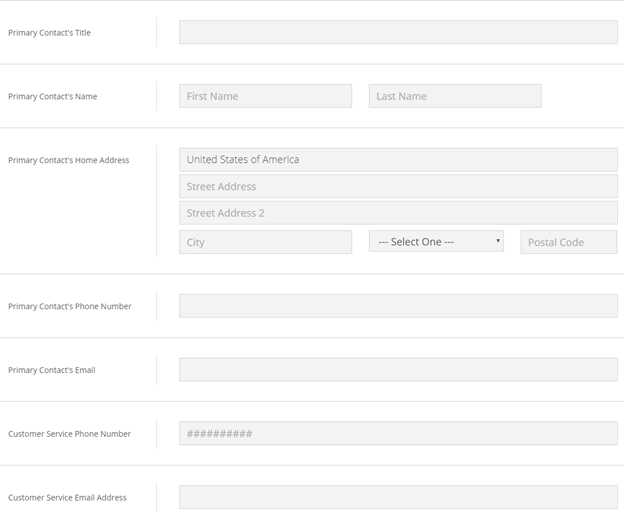Click into the City field
Image resolution: width=624 pixels, height=514 pixels.
tap(265, 242)
